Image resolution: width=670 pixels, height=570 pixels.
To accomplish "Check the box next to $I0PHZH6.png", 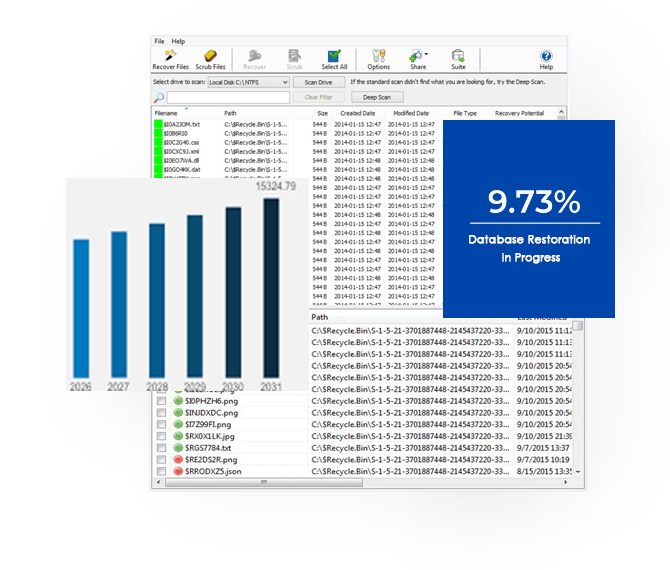I will coord(160,401).
